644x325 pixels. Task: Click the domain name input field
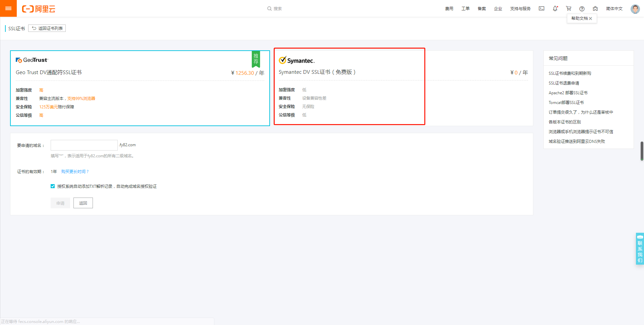coord(84,145)
